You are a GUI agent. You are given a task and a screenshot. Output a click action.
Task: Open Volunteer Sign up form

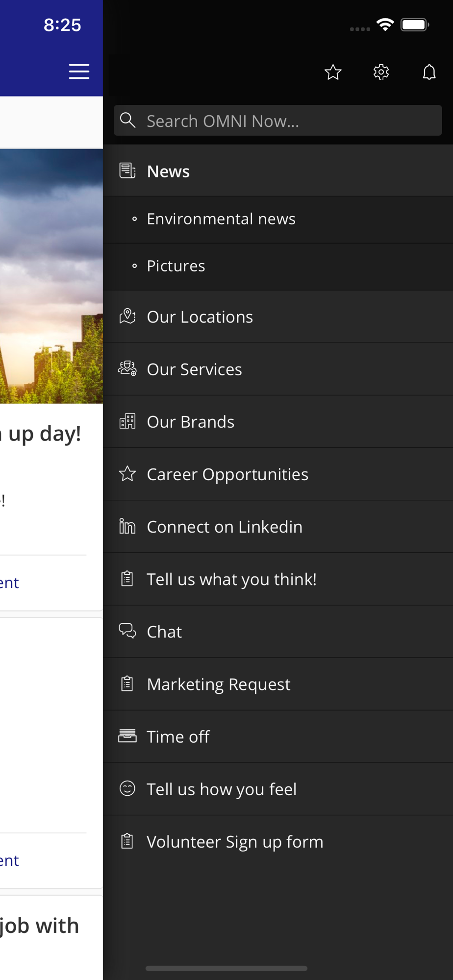[235, 842]
